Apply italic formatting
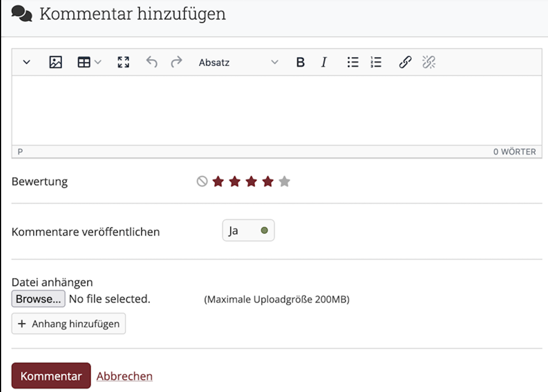This screenshot has width=548, height=392. coord(324,62)
